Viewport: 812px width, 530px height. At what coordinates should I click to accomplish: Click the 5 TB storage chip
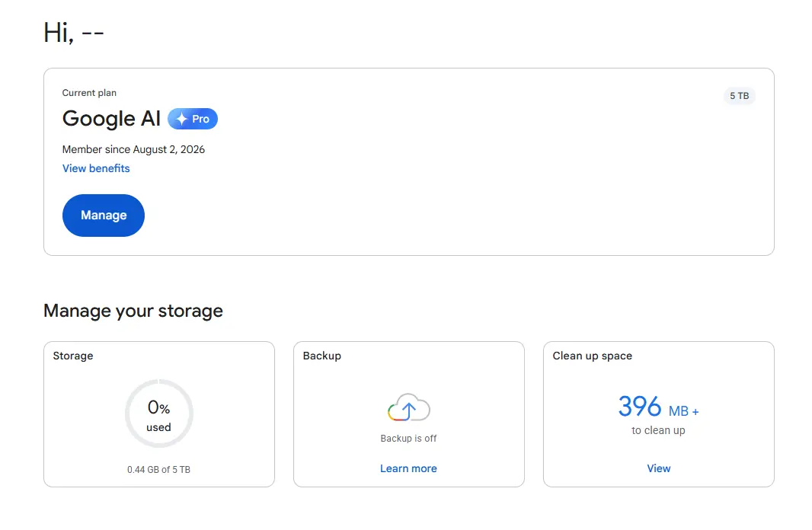click(739, 96)
